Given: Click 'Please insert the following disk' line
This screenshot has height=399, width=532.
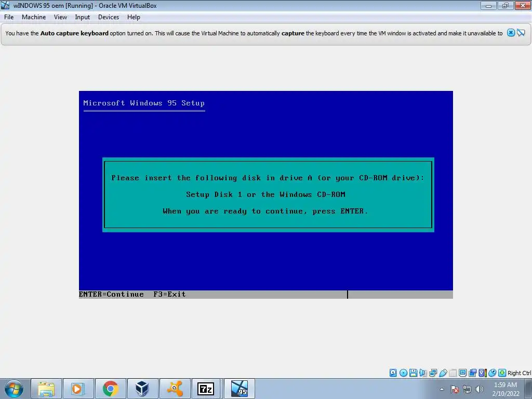Looking at the screenshot, I should (268, 178).
